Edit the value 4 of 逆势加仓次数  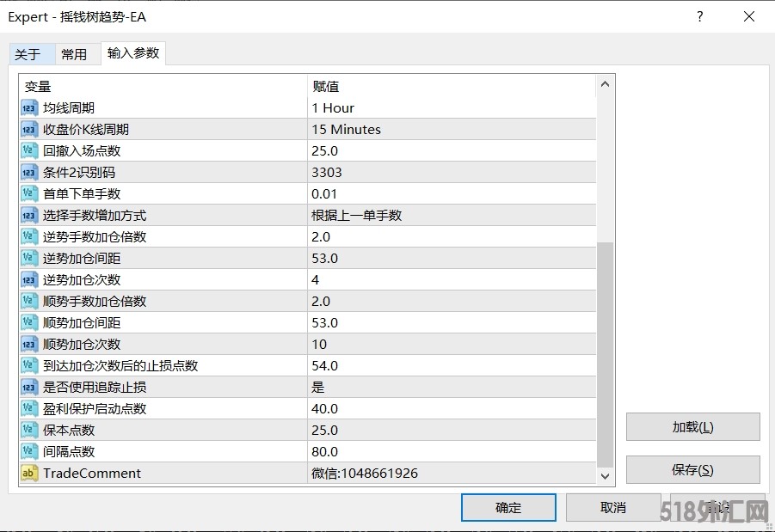(452, 279)
